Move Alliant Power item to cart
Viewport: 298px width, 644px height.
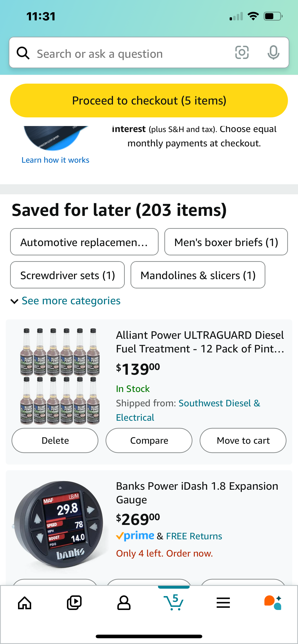coord(243,441)
